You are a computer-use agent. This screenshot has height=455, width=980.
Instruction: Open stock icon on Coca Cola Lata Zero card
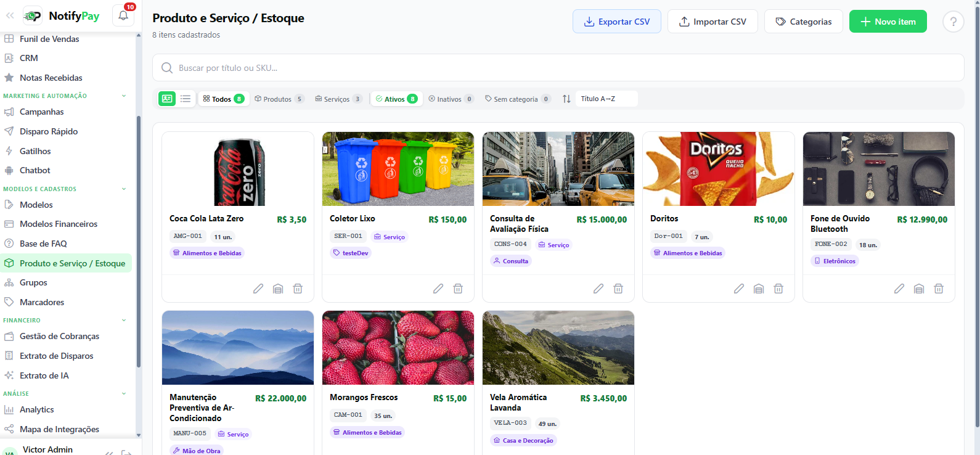[x=278, y=289]
